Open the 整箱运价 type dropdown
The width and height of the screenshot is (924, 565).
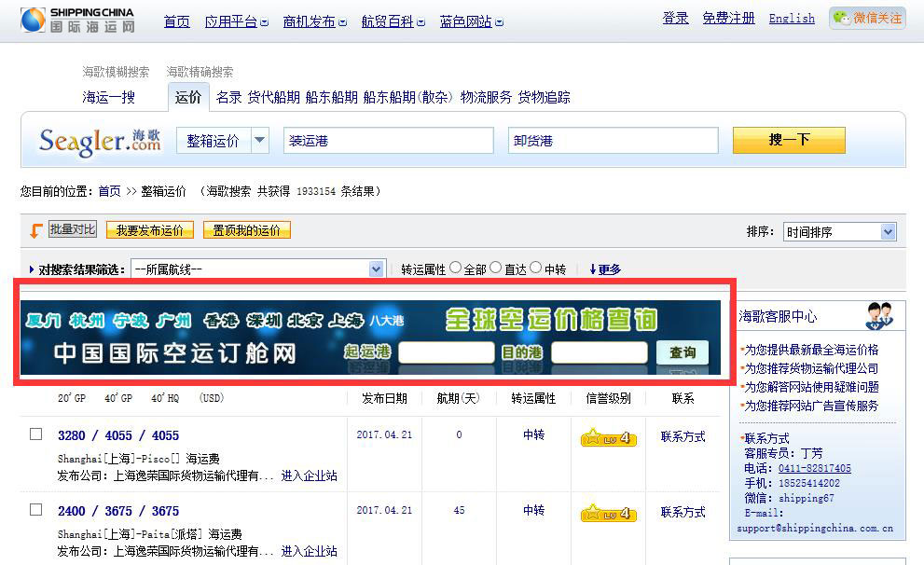coord(260,141)
